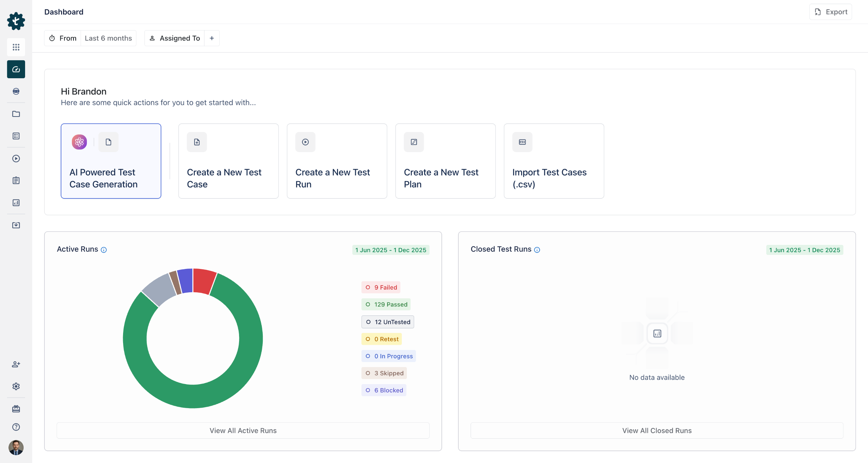Toggle the 6 Blocked legend item
Viewport: 868px width, 463px height.
pyautogui.click(x=384, y=390)
